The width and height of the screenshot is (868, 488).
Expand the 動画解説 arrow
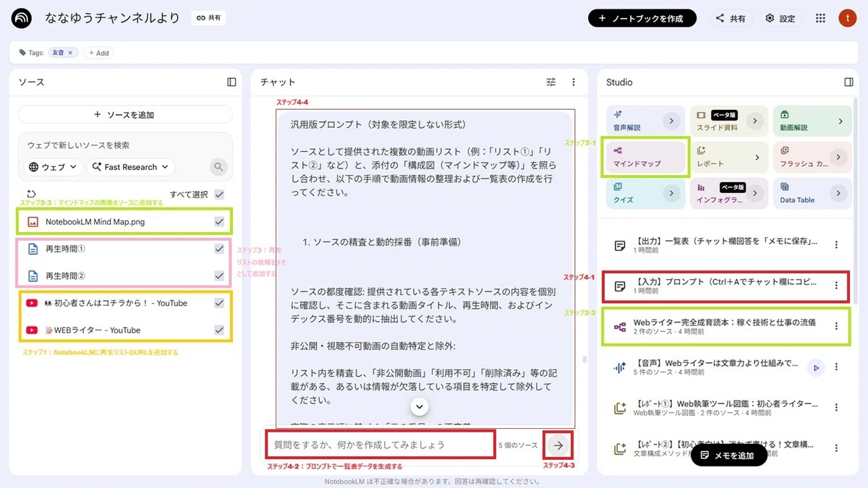point(839,121)
